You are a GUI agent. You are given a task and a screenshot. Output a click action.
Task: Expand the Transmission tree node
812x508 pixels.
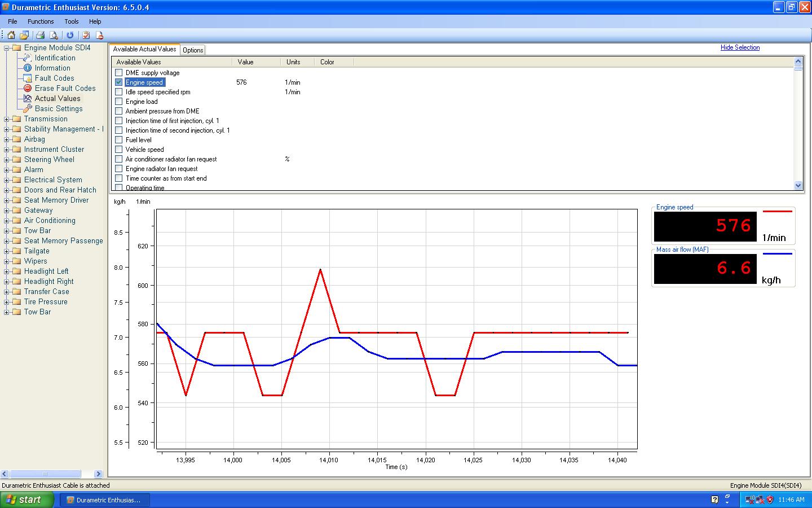(x=7, y=119)
